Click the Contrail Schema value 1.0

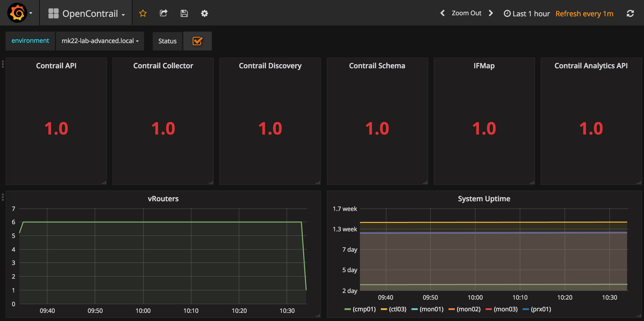(377, 128)
